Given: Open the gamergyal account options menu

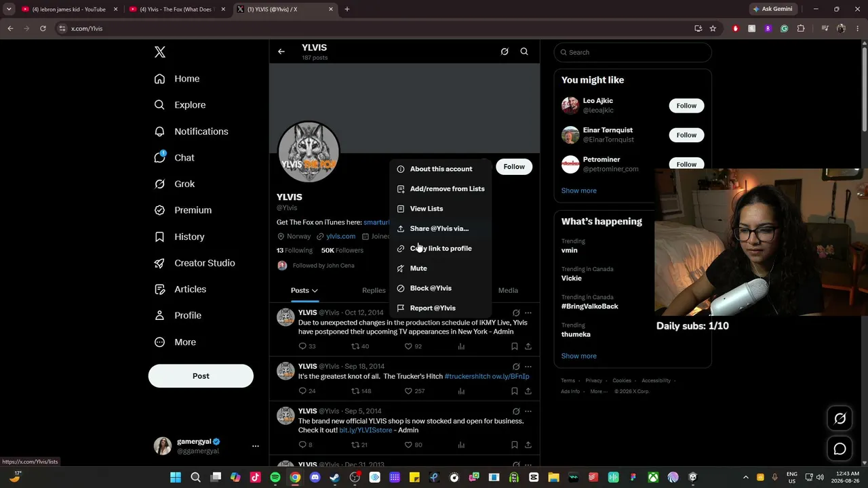Looking at the screenshot, I should click(x=256, y=446).
